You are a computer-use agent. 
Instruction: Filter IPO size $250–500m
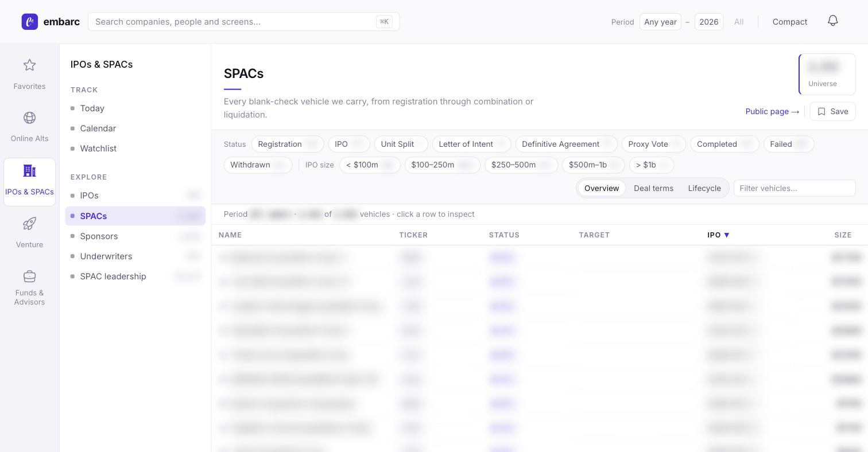click(521, 165)
